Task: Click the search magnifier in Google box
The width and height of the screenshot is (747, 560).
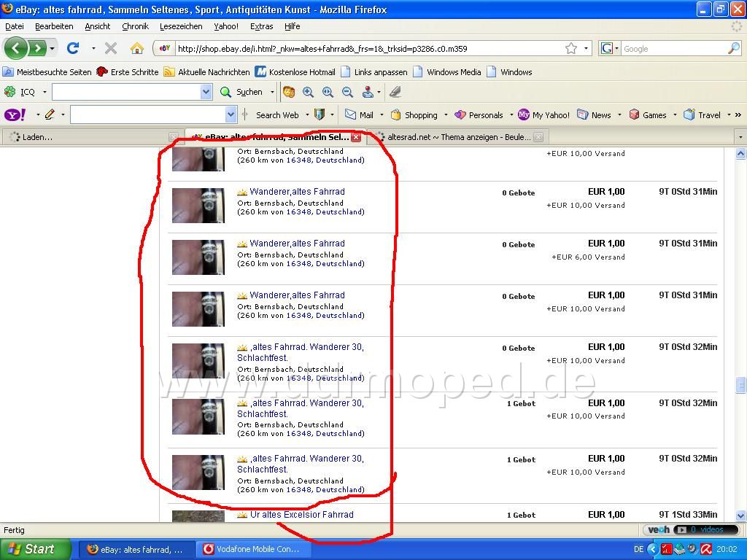Action: (734, 48)
